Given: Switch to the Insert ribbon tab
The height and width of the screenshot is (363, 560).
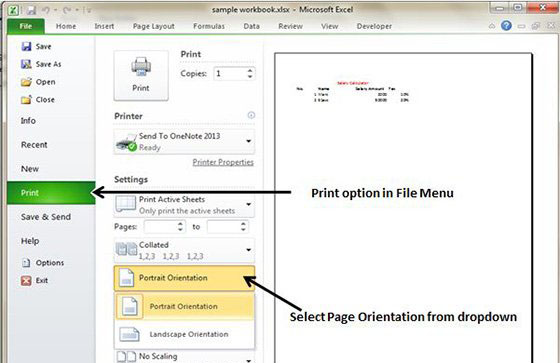Looking at the screenshot, I should pos(104,26).
